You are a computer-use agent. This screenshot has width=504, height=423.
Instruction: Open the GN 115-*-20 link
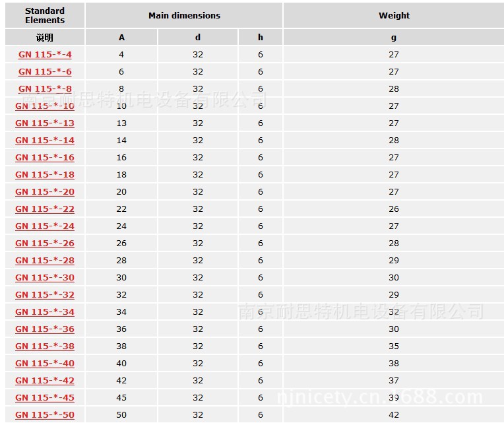click(45, 192)
